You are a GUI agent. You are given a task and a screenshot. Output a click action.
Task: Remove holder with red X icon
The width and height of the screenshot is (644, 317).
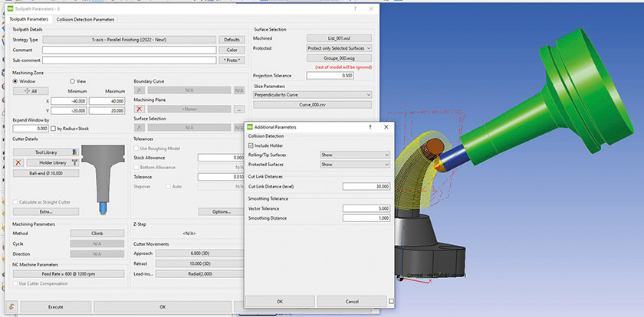click(x=18, y=162)
